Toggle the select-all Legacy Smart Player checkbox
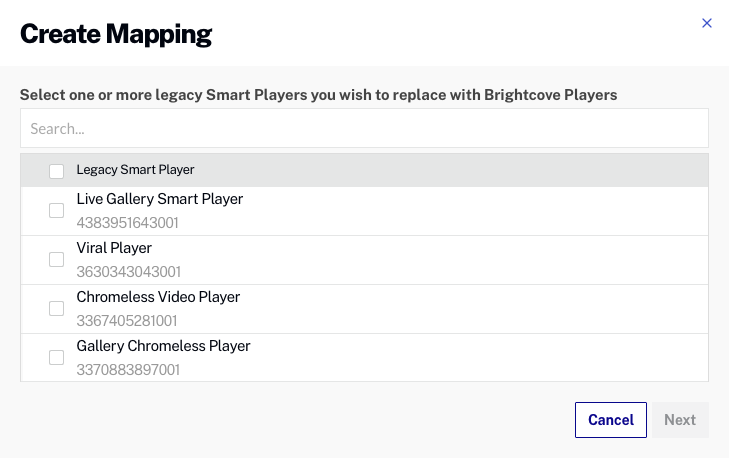 tap(57, 171)
